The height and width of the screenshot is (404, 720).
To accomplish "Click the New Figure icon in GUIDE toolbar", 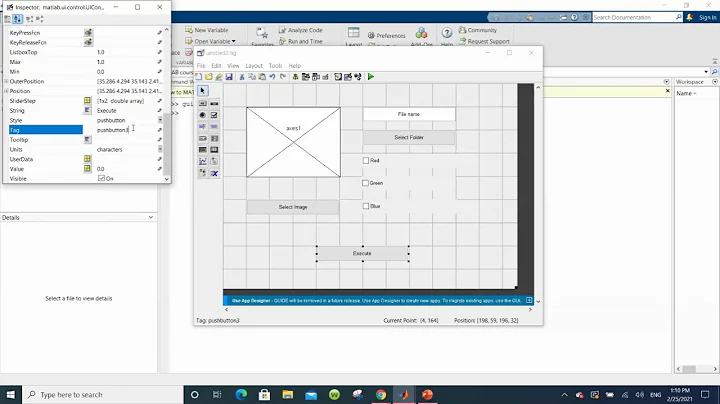I will pos(199,77).
